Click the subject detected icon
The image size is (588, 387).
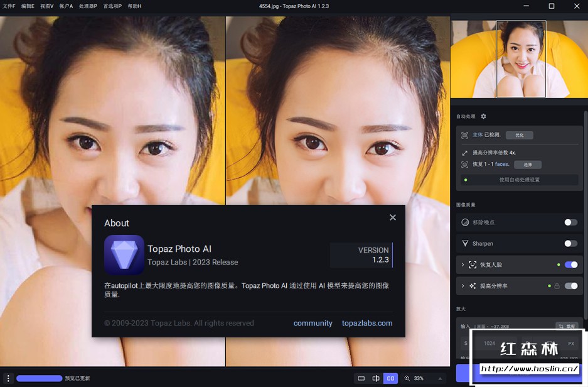pyautogui.click(x=464, y=134)
